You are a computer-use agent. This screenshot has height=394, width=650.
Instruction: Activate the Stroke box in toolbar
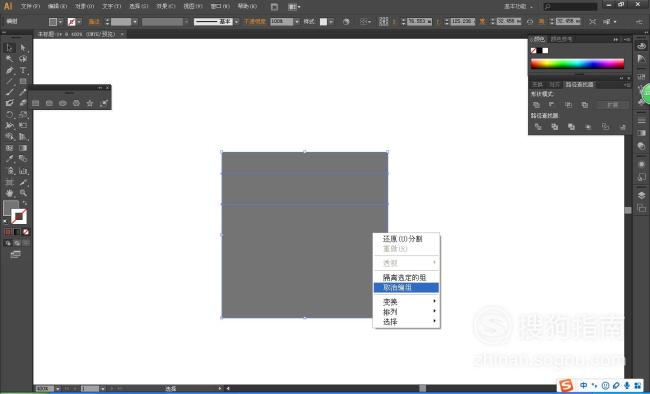tap(19, 216)
